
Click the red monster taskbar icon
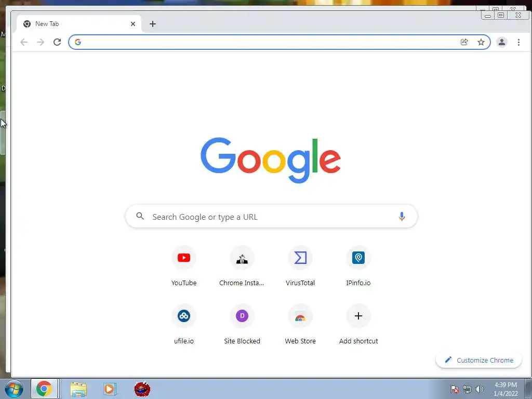click(x=142, y=389)
